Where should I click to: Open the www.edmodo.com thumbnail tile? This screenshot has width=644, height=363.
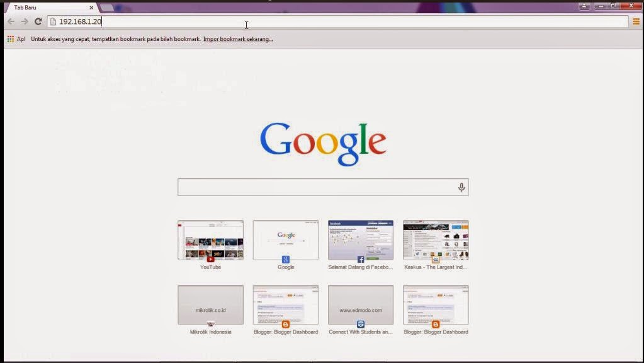[x=361, y=305]
